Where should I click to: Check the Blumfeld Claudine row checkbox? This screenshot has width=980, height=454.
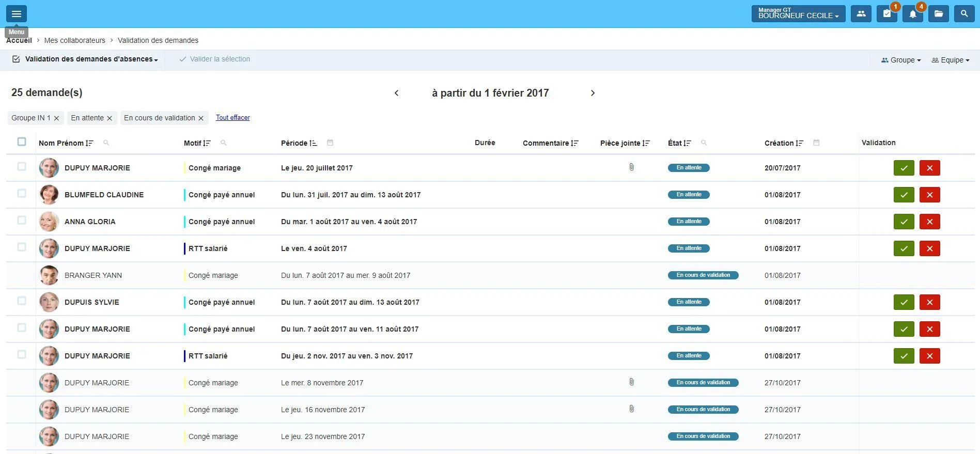[x=22, y=193]
